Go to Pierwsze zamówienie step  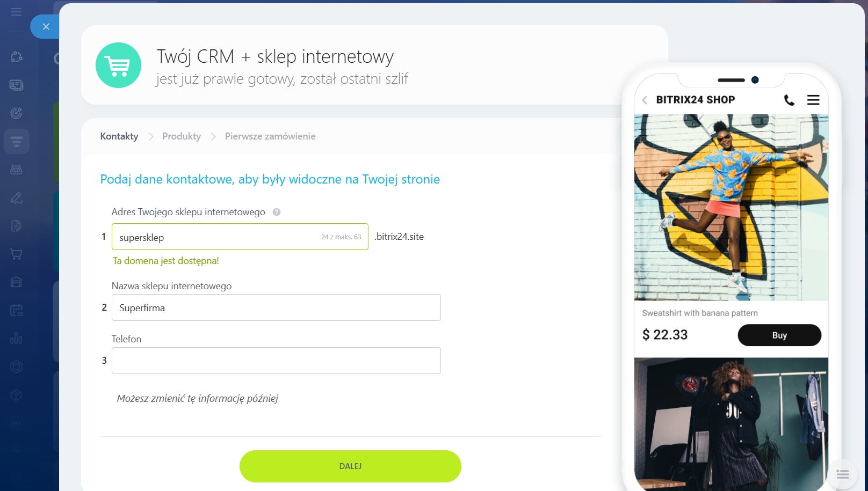(x=270, y=136)
